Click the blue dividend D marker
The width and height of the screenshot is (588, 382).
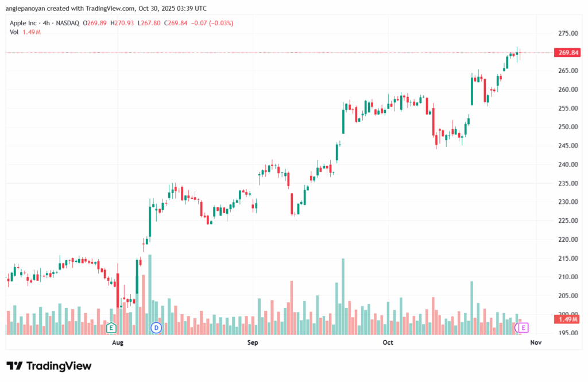(x=156, y=327)
